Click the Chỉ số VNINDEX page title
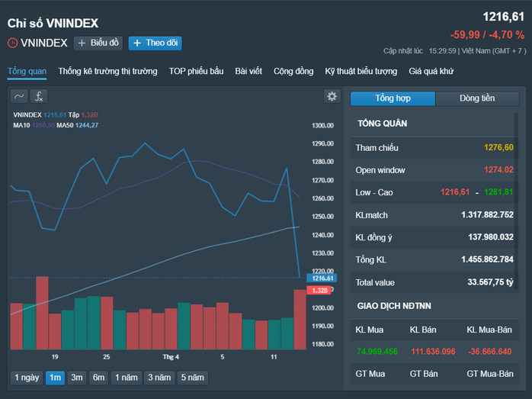Image resolution: width=532 pixels, height=399 pixels. (x=53, y=23)
